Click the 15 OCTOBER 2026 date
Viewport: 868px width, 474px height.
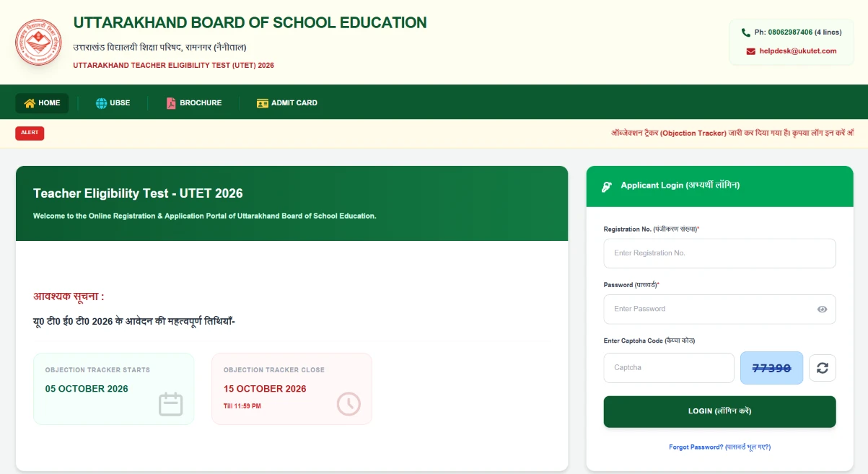(x=265, y=389)
